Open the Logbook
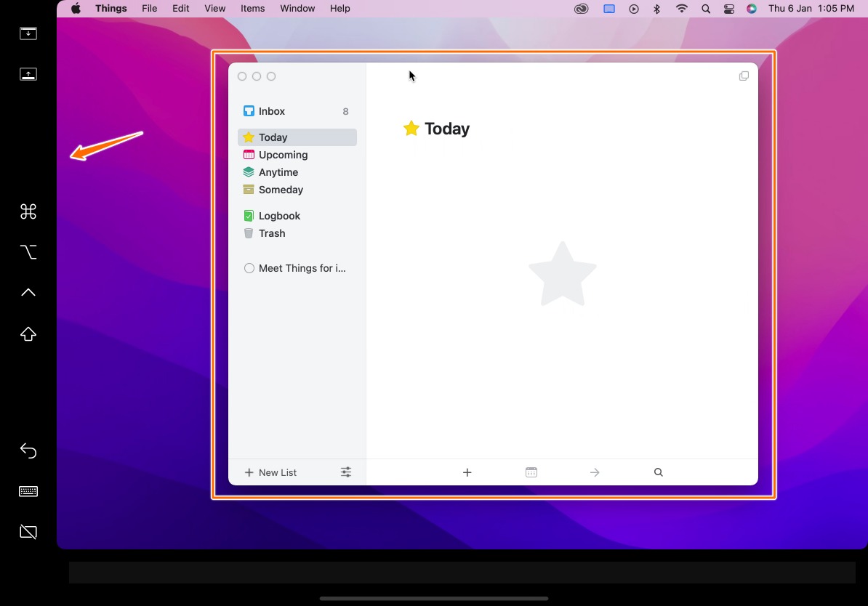 click(x=297, y=216)
